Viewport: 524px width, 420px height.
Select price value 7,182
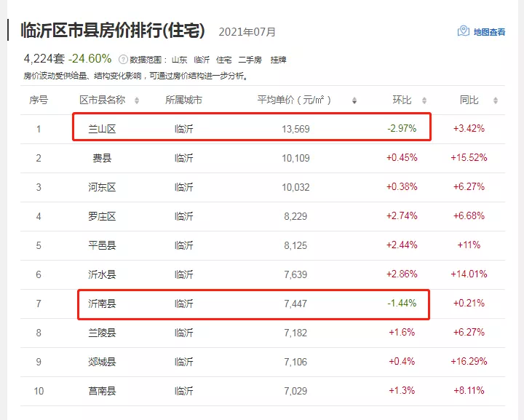tap(295, 333)
